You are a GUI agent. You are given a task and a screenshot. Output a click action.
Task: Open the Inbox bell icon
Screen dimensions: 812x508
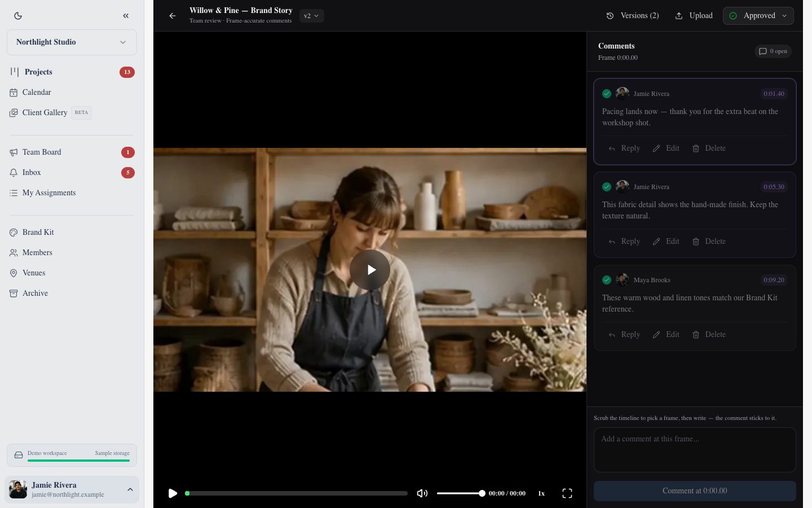(14, 172)
